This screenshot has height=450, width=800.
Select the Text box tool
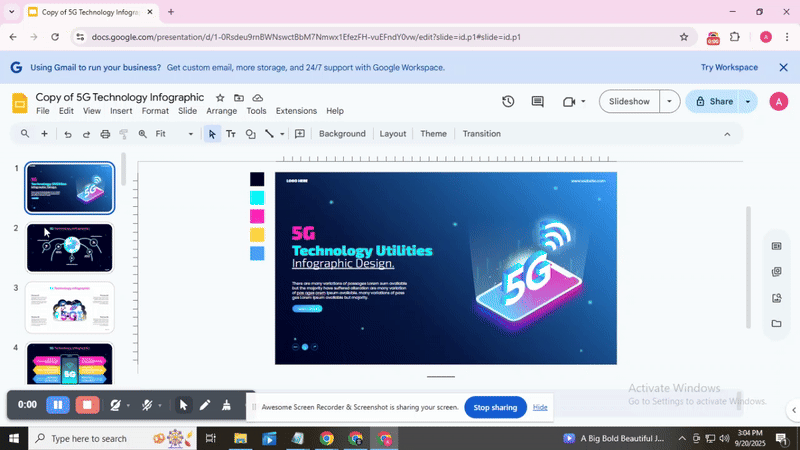[231, 134]
